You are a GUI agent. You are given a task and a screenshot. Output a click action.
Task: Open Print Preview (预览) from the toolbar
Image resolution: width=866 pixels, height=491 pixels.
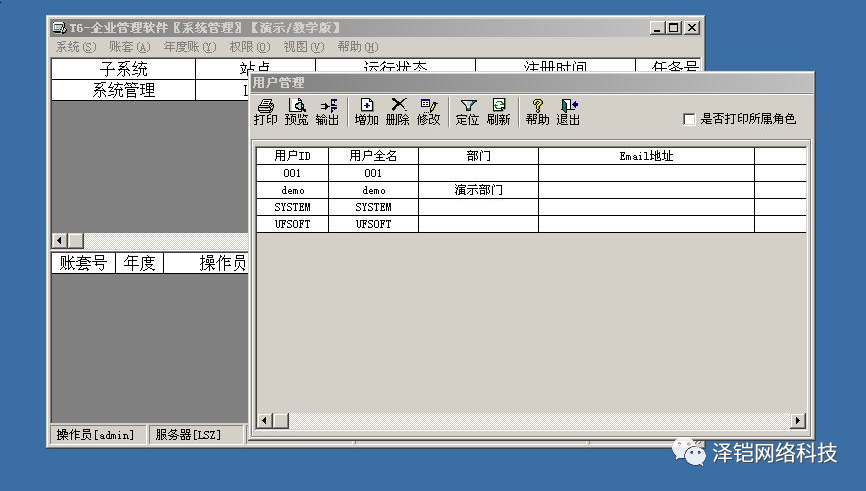pos(296,111)
